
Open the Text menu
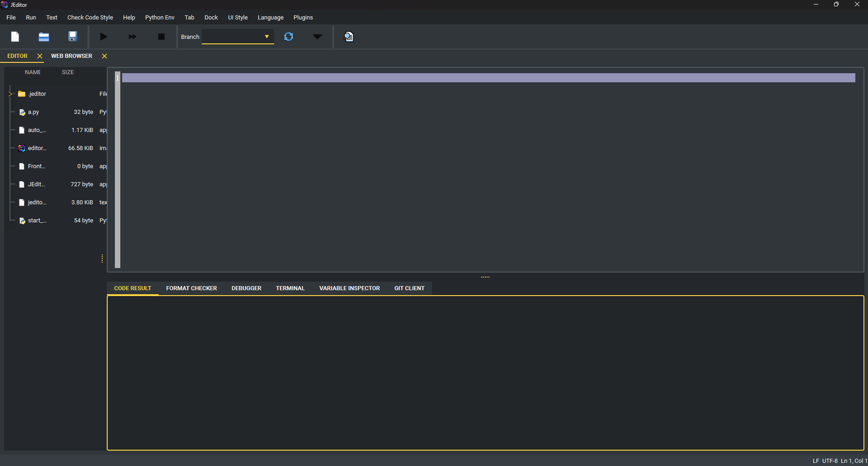click(52, 18)
